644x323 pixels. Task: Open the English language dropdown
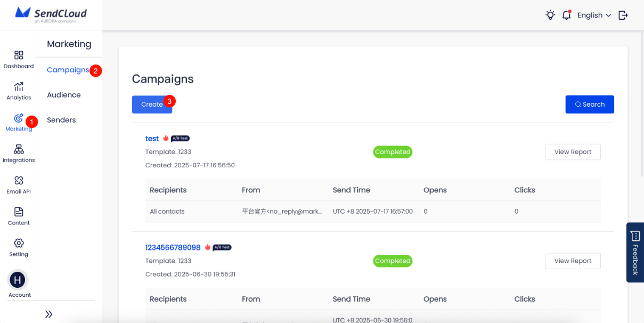593,15
